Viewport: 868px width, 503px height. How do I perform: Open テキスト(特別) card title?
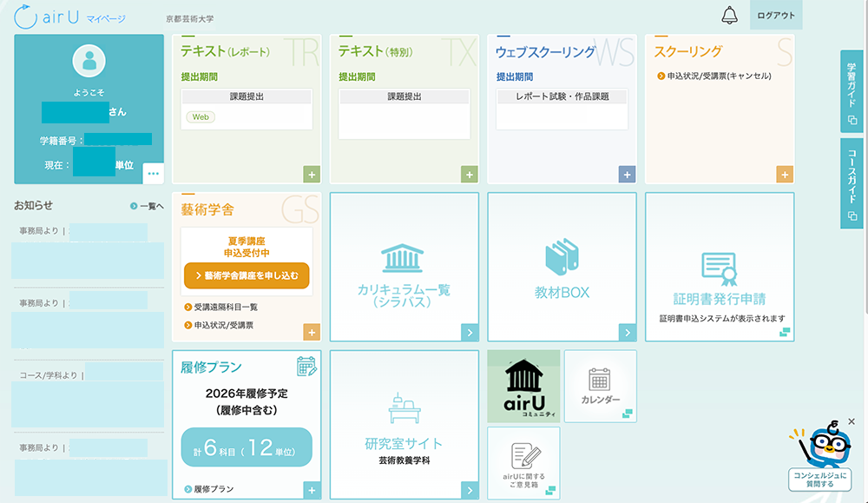376,51
